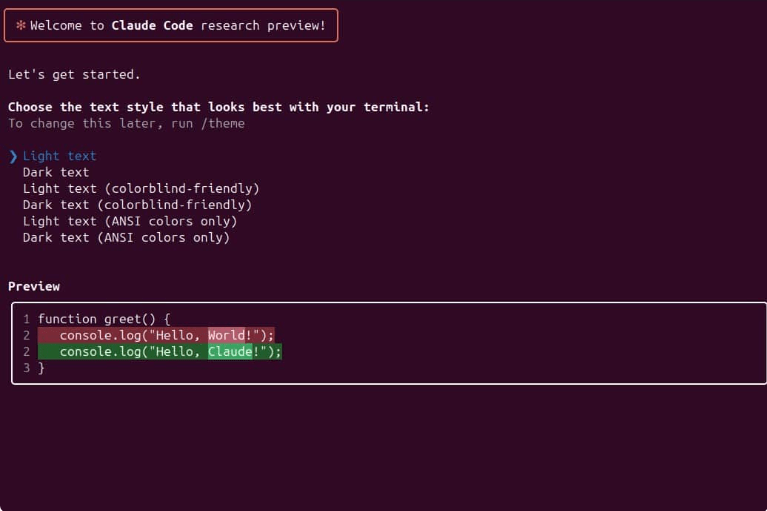Select Light text (ANSI colors only)
The image size is (767, 511).
click(130, 221)
